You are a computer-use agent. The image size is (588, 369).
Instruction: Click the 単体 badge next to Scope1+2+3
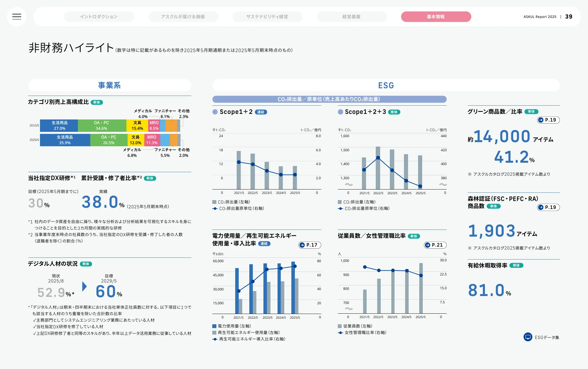394,112
